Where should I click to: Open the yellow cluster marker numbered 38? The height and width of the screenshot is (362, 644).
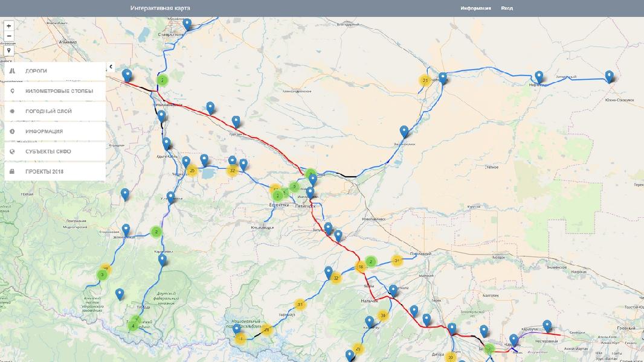tap(382, 315)
